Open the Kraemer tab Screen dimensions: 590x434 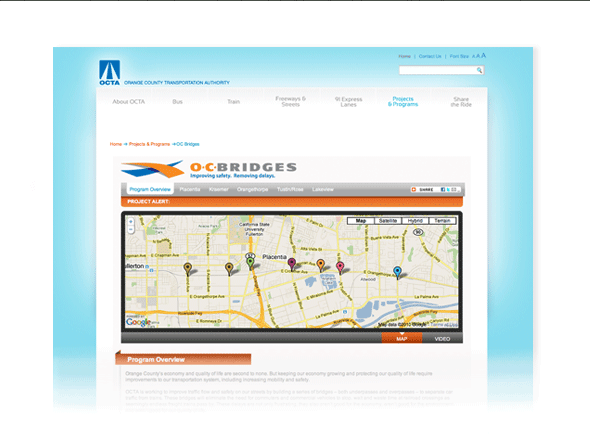[219, 189]
